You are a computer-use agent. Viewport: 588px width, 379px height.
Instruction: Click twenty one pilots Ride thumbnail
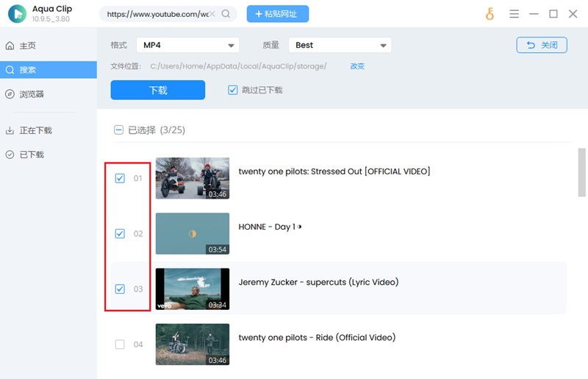point(193,344)
